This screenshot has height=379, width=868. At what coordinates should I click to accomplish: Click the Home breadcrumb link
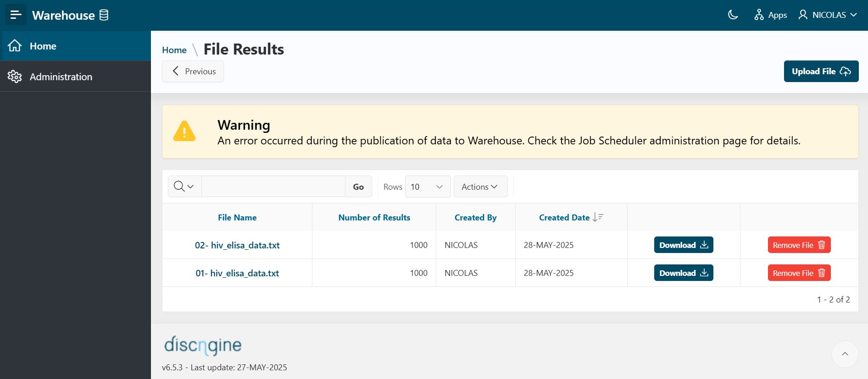pyautogui.click(x=174, y=50)
